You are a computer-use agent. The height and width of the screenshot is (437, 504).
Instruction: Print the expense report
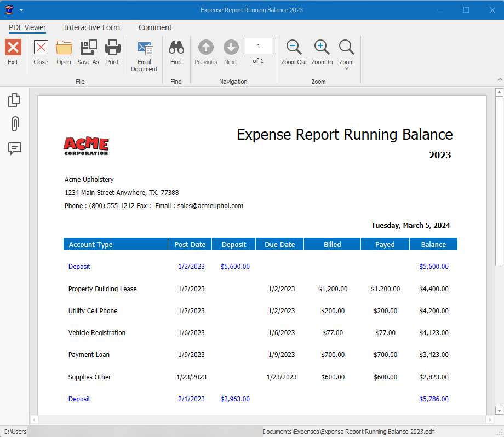112,52
